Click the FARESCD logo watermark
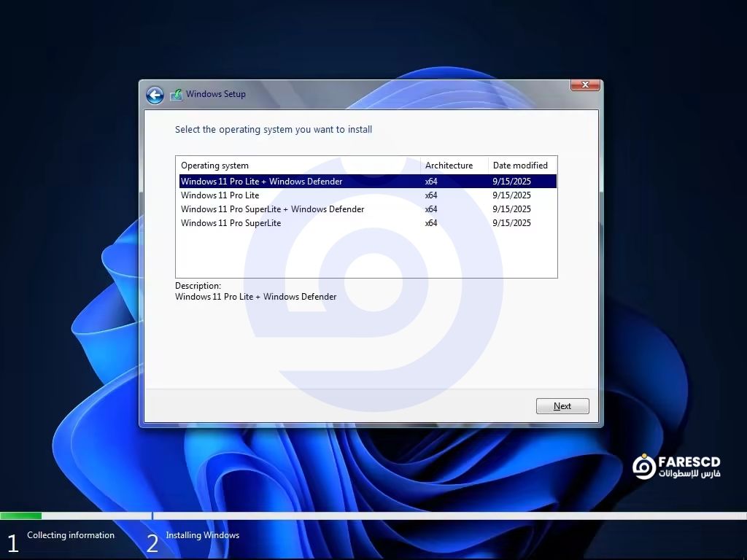Viewport: 747px width, 560px height. click(x=676, y=467)
